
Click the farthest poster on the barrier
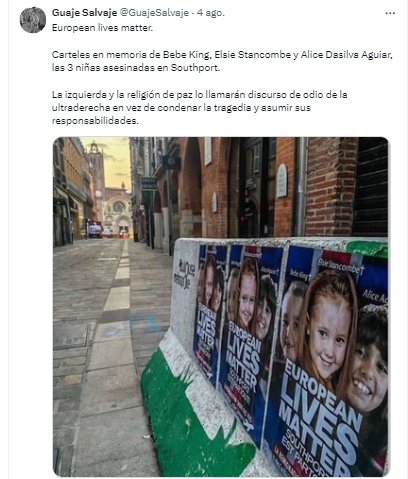tap(208, 312)
